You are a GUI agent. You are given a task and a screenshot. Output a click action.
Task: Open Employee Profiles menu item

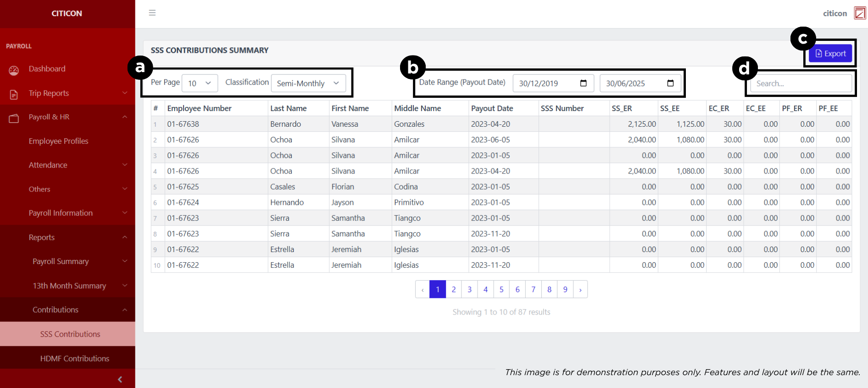tap(58, 141)
